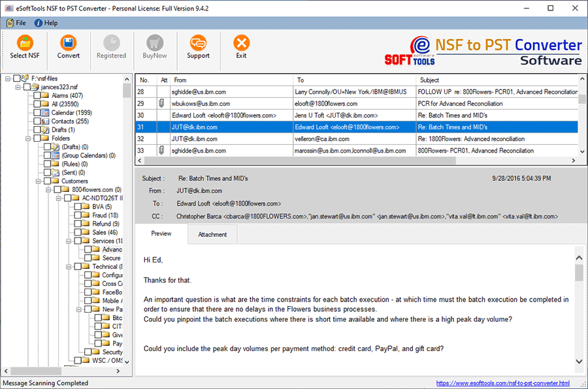Collapse the AC-NDTQ26T tree node
The width and height of the screenshot is (588, 389).
(x=58, y=198)
